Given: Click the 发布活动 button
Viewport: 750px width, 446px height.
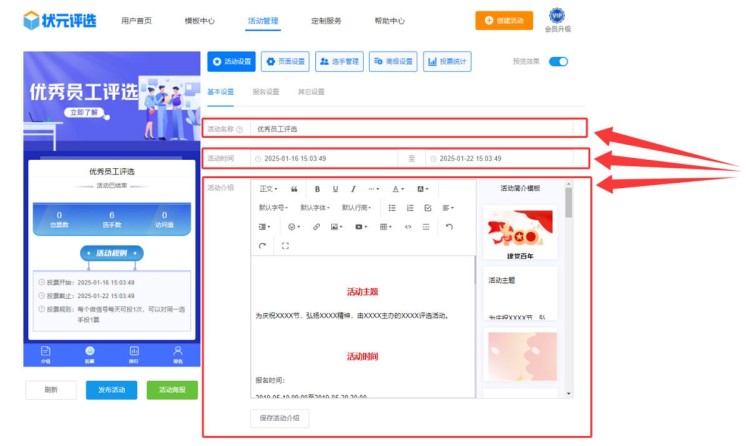Looking at the screenshot, I should pyautogui.click(x=112, y=390).
